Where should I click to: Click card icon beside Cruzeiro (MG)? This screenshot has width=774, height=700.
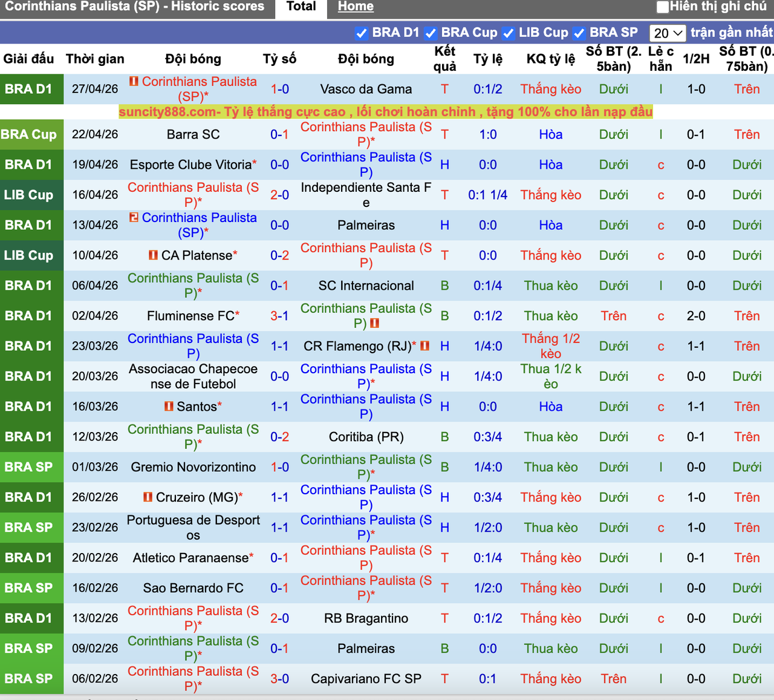point(148,497)
